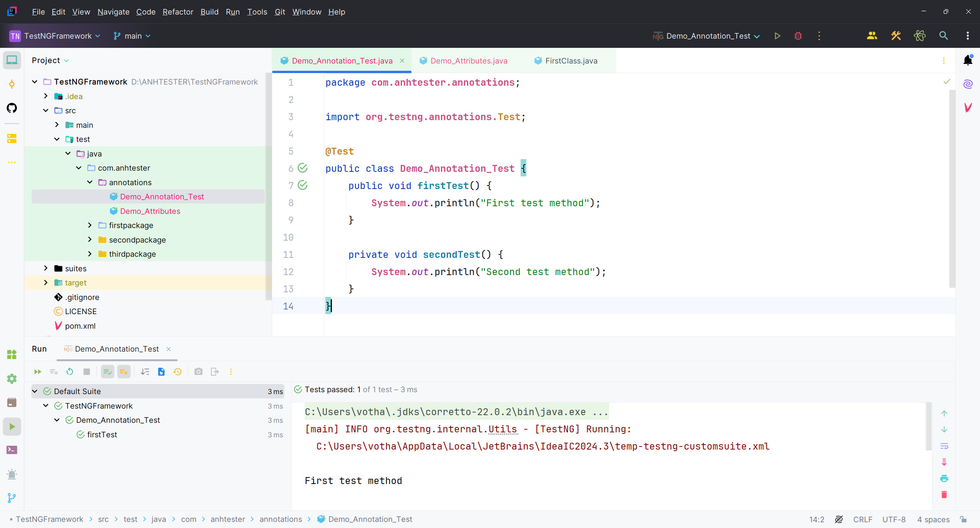Select pom.xml in project tree

pyautogui.click(x=80, y=326)
